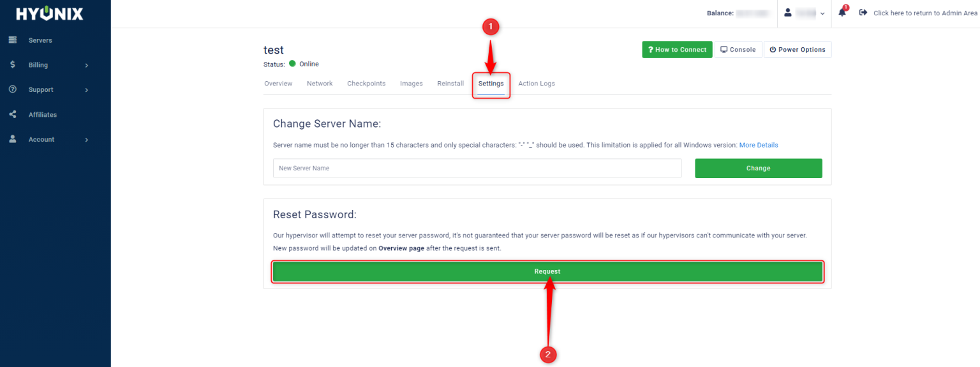
Task: Click the Hyonix logo
Action: pyautogui.click(x=49, y=14)
